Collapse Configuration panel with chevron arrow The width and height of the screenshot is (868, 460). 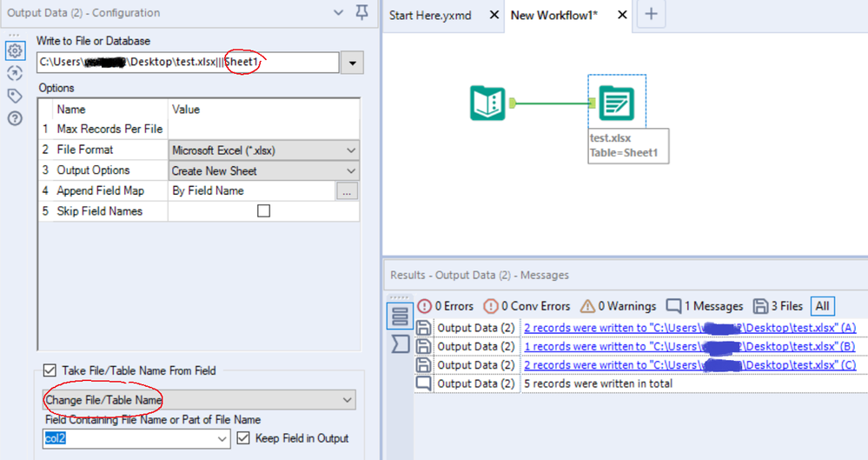point(338,12)
